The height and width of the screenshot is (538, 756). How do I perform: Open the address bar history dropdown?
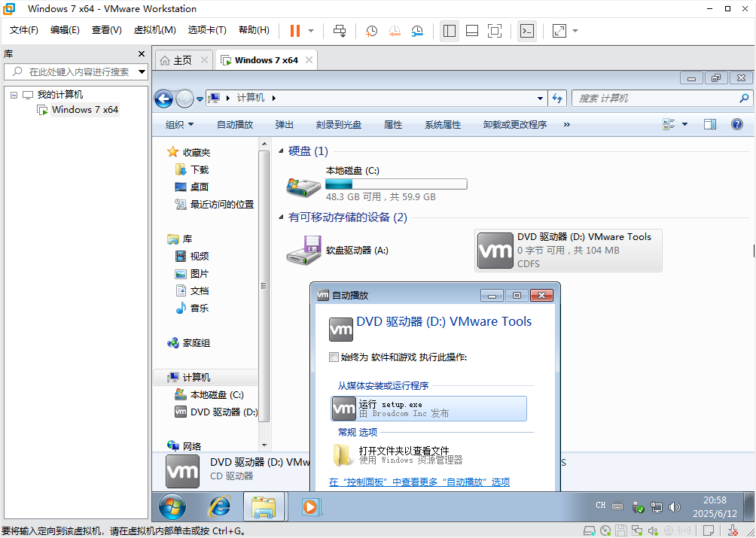point(540,99)
